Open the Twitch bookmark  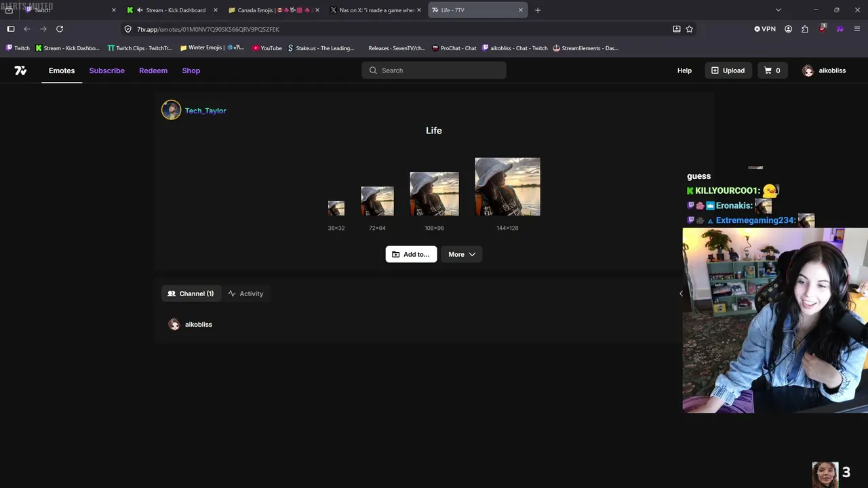pos(18,48)
